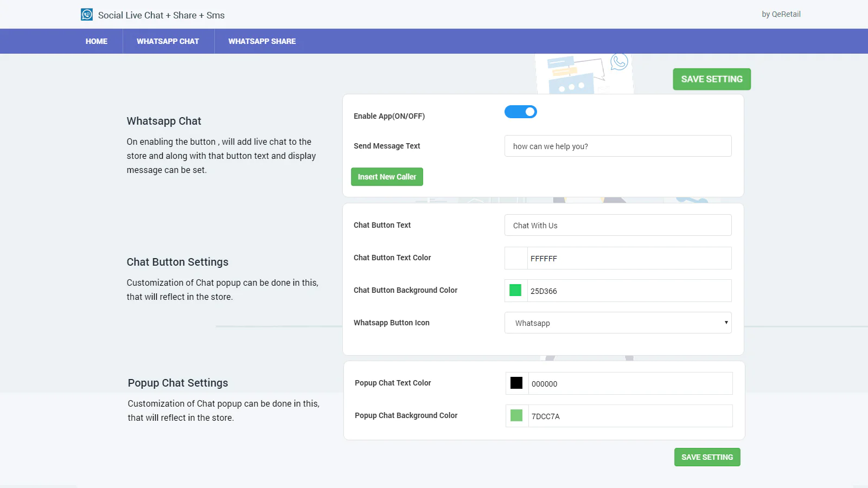The height and width of the screenshot is (488, 868).
Task: Click the bottom SAVE SETTING button
Action: (707, 457)
